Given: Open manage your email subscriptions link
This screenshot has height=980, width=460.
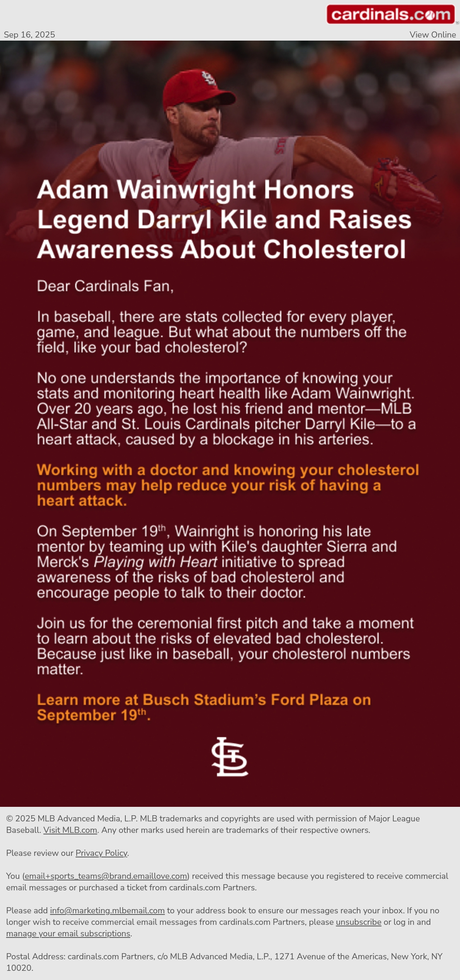Looking at the screenshot, I should pyautogui.click(x=68, y=933).
